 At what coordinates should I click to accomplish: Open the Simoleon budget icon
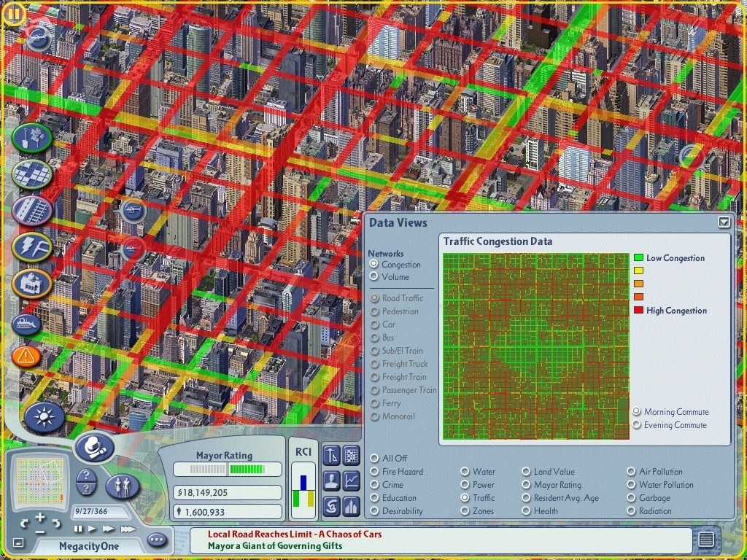[x=332, y=506]
